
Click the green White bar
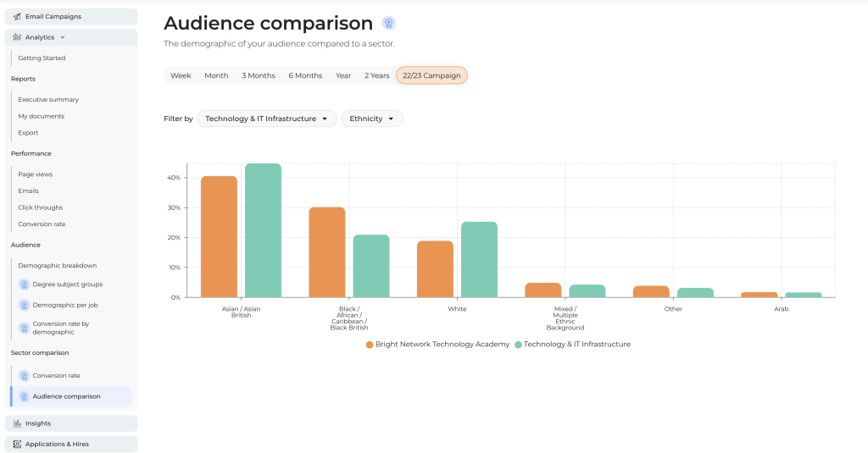[480, 260]
